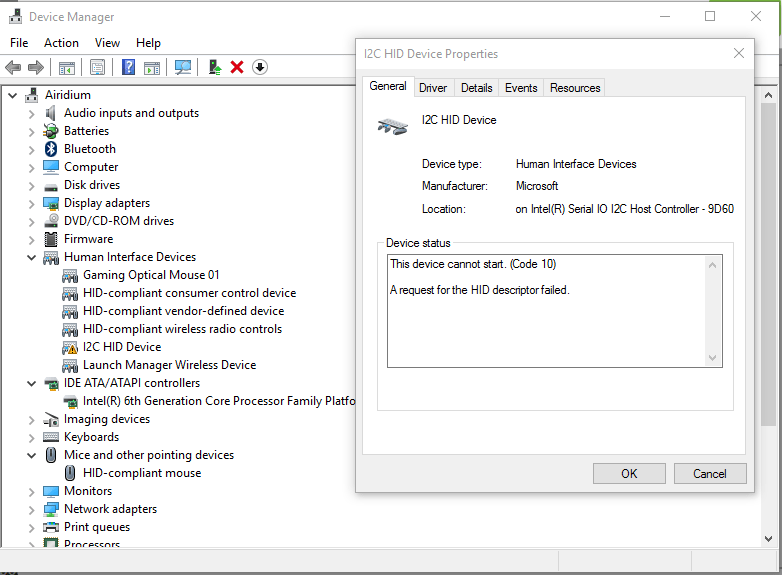This screenshot has width=782, height=575.
Task: Collapse IDE ATA/ATAPI controllers
Action: 31,383
